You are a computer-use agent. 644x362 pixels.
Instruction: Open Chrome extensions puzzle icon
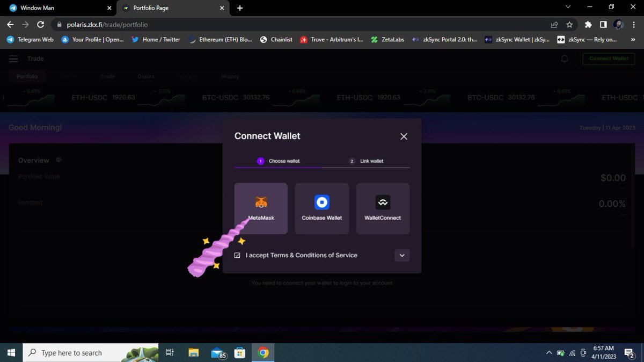pyautogui.click(x=588, y=25)
